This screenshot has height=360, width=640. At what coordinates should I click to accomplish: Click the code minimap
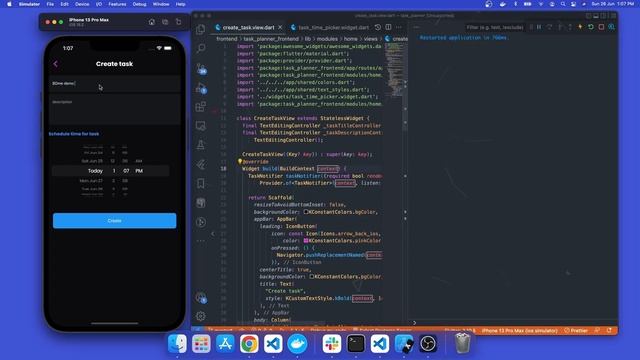point(394,69)
